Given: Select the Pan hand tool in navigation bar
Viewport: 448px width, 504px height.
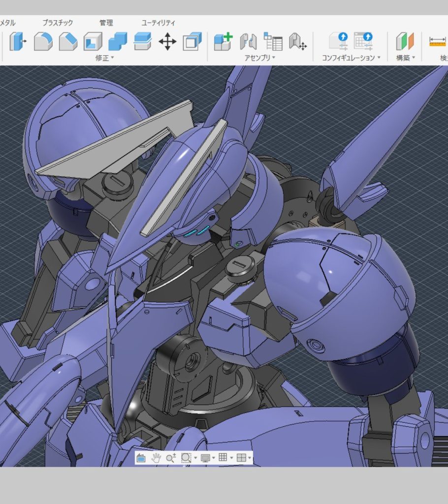Looking at the screenshot, I should [156, 458].
